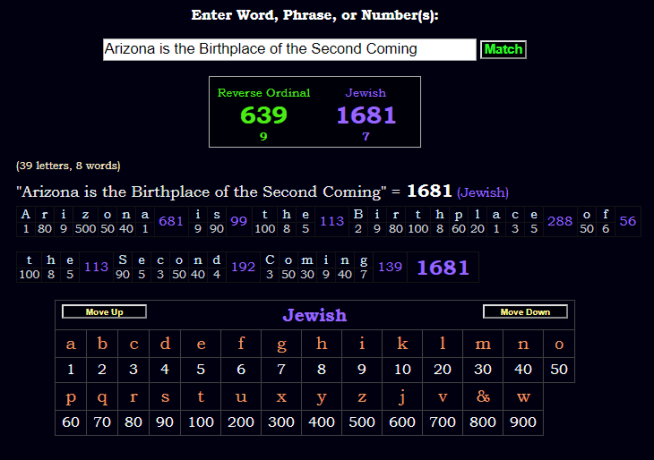Click the Reverse Ordinal value 639

click(x=264, y=115)
